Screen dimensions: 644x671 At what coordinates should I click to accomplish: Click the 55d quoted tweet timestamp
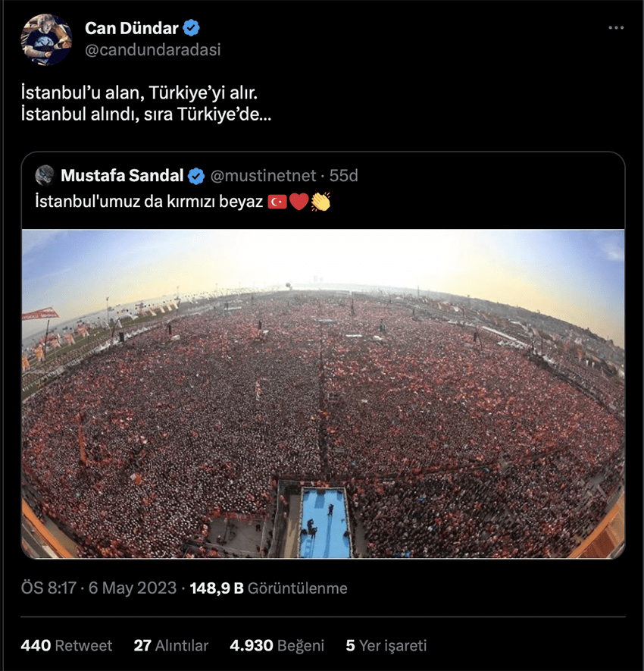click(x=344, y=176)
